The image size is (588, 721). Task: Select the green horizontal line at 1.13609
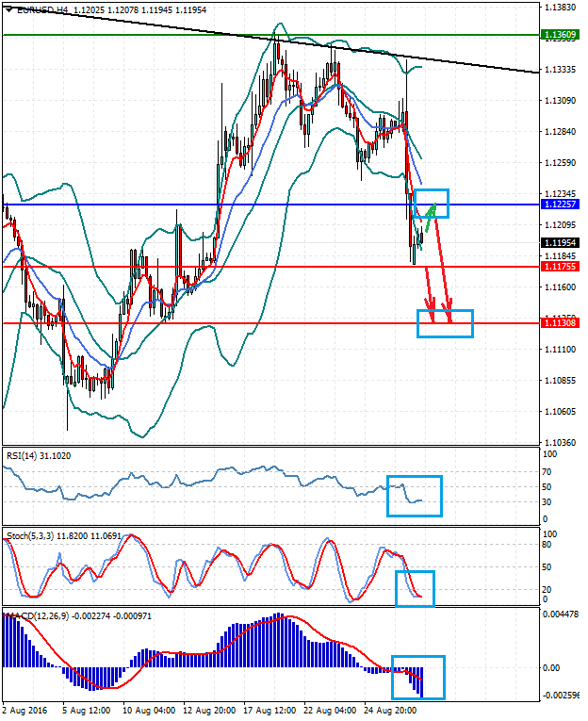pyautogui.click(x=141, y=35)
